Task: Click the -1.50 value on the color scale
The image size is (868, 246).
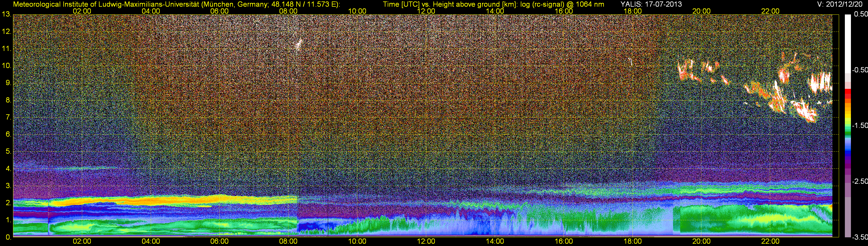Action: pyautogui.click(x=860, y=126)
